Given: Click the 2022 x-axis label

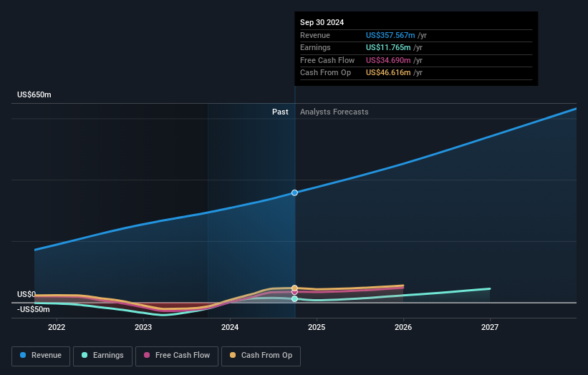Looking at the screenshot, I should [57, 327].
